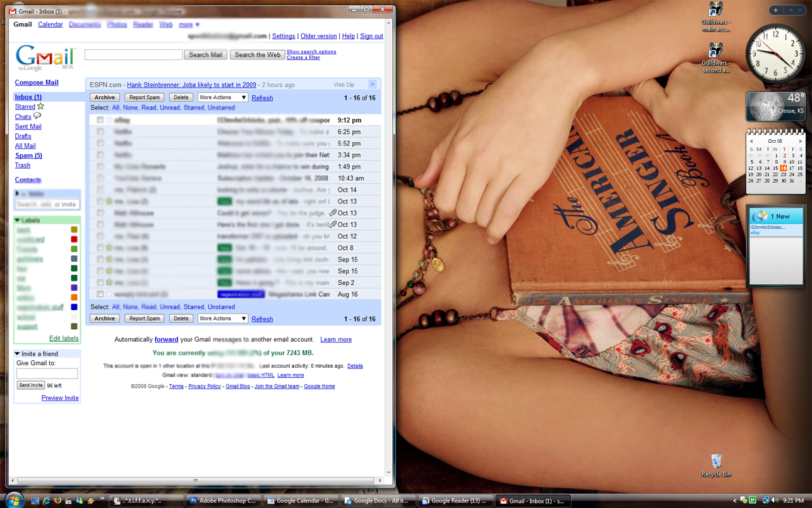Launch Firefox from the quick launch bar

pos(57,500)
